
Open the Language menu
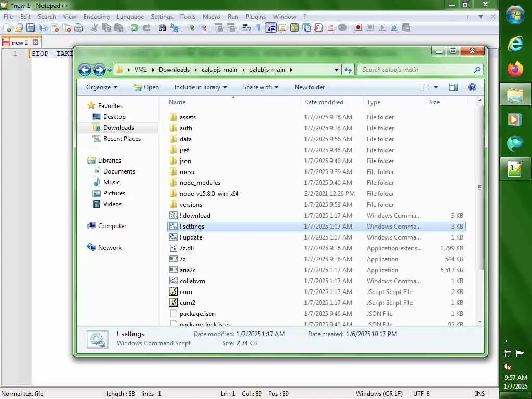click(130, 17)
